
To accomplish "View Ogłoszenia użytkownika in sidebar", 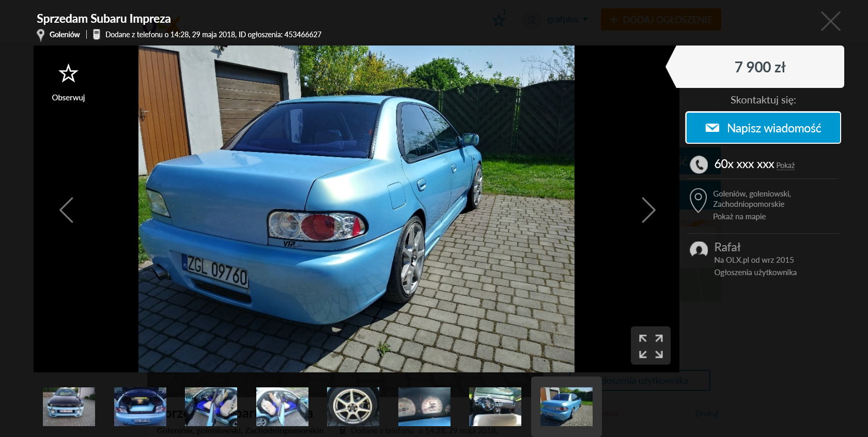I will (755, 273).
